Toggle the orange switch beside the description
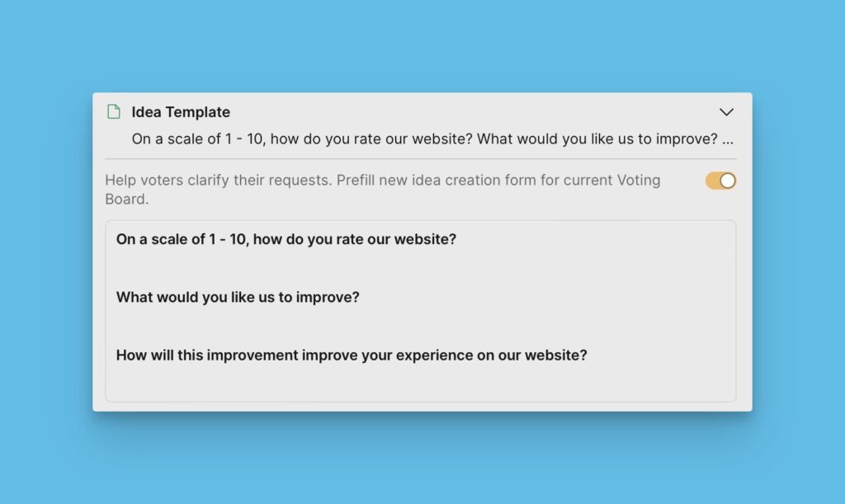845x504 pixels. click(720, 180)
